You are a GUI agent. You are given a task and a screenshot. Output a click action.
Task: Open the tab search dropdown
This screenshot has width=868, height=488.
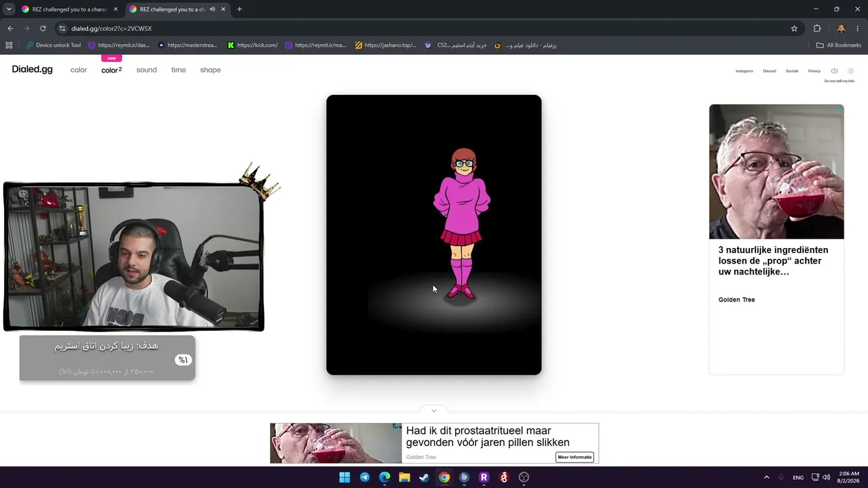8,9
